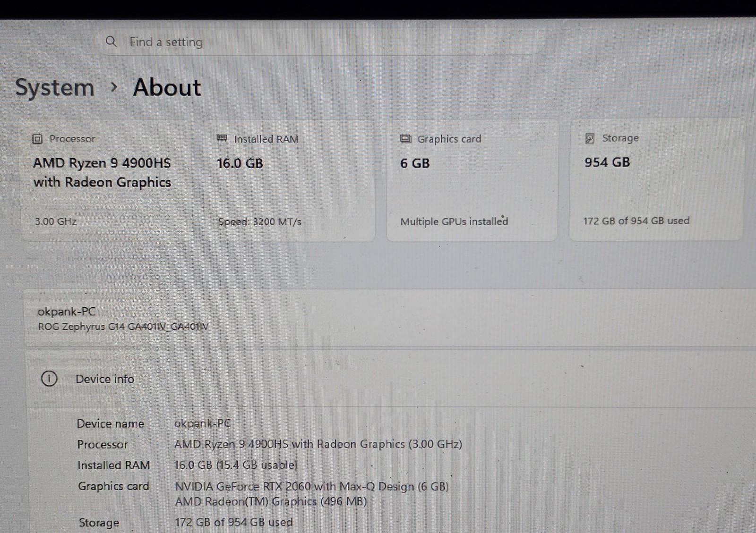Click the Find a setting search field
Viewport: 756px width, 533px height.
click(320, 42)
